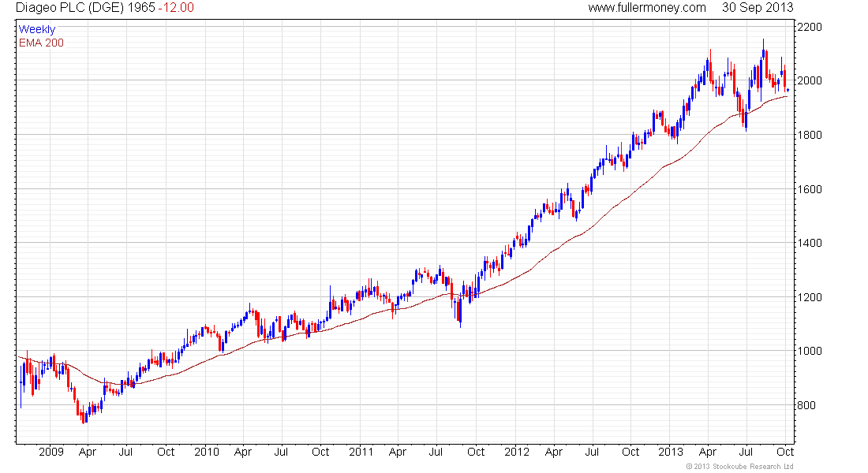Click the 'Oct' label before 2012
Image resolution: width=868 pixels, height=473 pixels.
[476, 452]
